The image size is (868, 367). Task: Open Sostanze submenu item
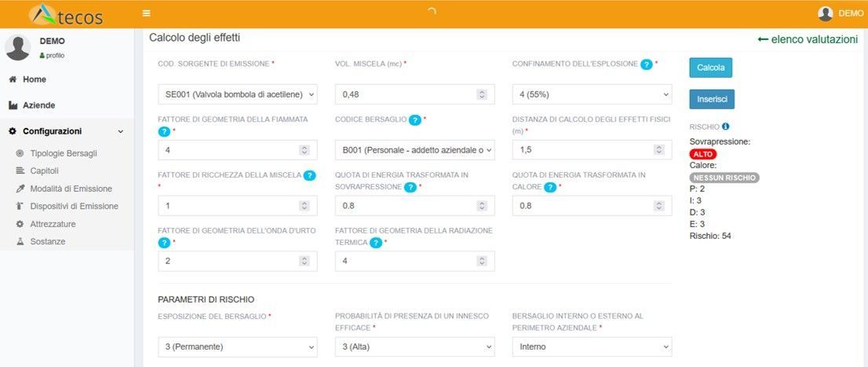click(x=48, y=242)
